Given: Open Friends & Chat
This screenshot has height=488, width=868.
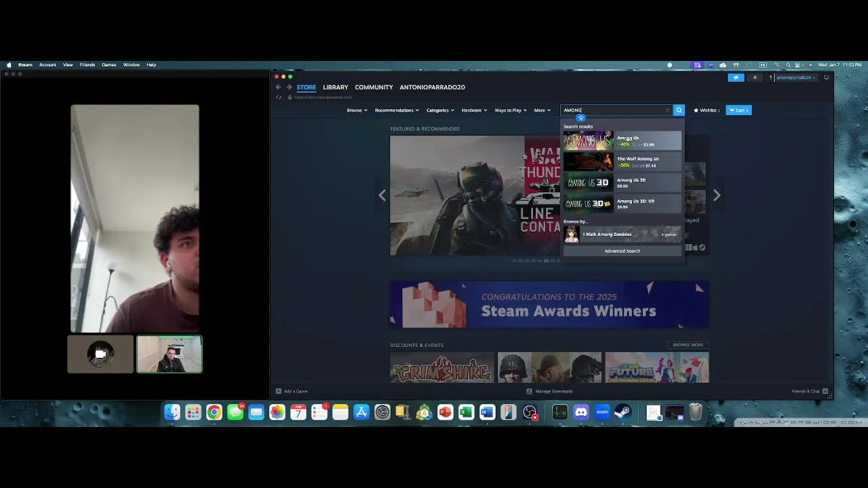Looking at the screenshot, I should (x=810, y=391).
